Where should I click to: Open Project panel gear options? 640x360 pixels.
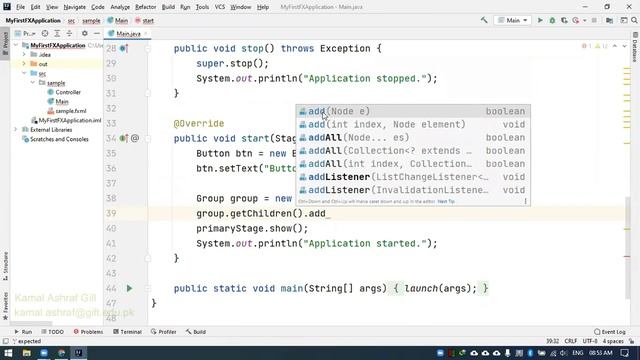tap(84, 33)
